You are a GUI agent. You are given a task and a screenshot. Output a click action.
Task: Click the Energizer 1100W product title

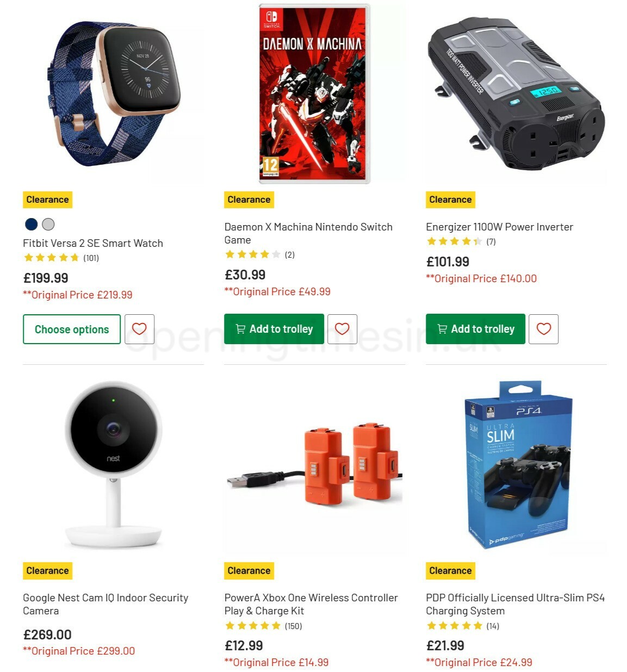point(499,227)
